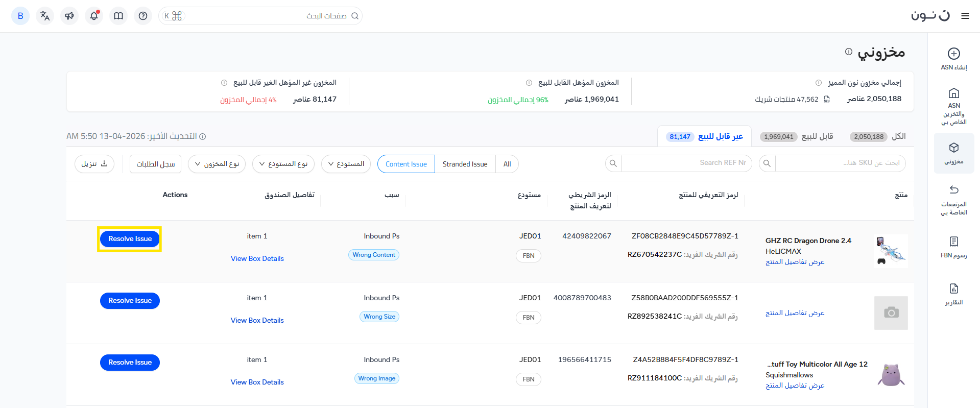Expand the warehouse dropdown filter
Screen dimensions: 980x408
pyautogui.click(x=346, y=164)
